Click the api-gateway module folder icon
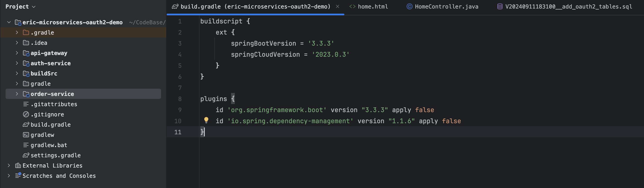Viewport: 644px width, 188px height. (26, 53)
